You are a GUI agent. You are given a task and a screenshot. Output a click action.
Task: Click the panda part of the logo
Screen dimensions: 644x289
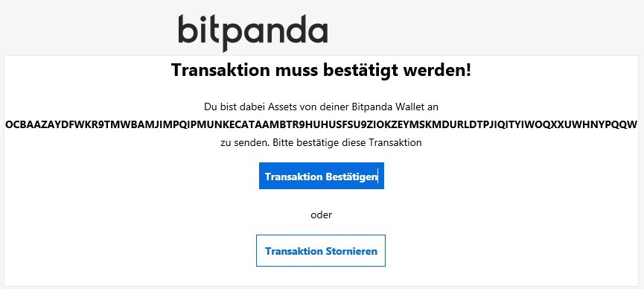click(x=277, y=33)
